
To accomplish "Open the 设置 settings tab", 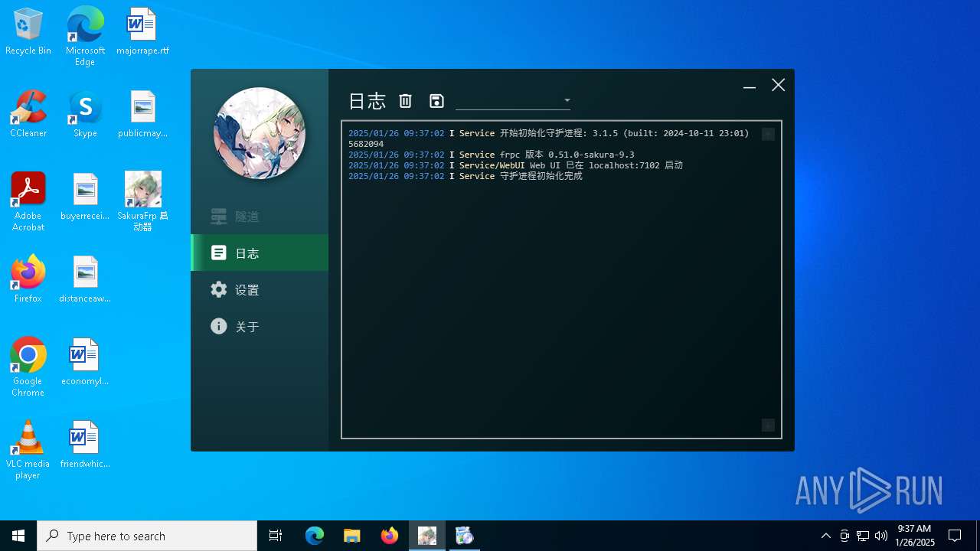I will 260,289.
